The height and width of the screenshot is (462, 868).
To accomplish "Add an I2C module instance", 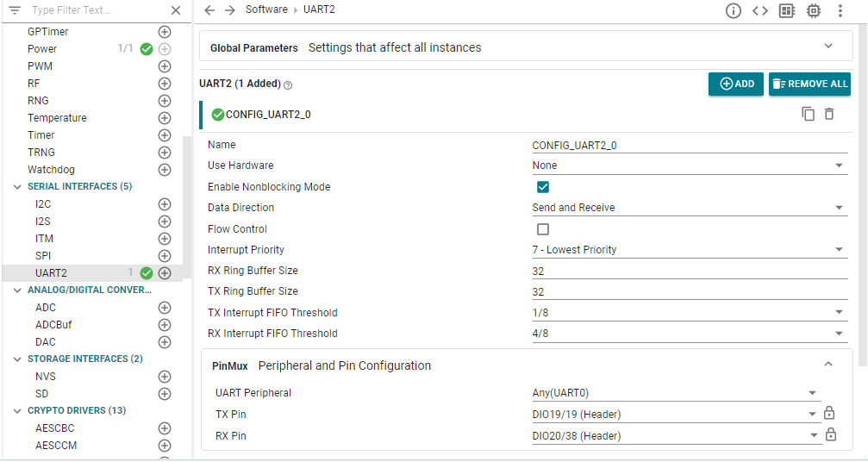I will click(165, 204).
